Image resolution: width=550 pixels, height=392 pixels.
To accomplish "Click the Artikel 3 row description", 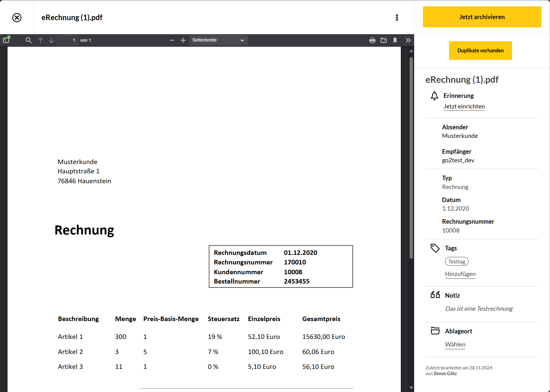I will [x=70, y=367].
